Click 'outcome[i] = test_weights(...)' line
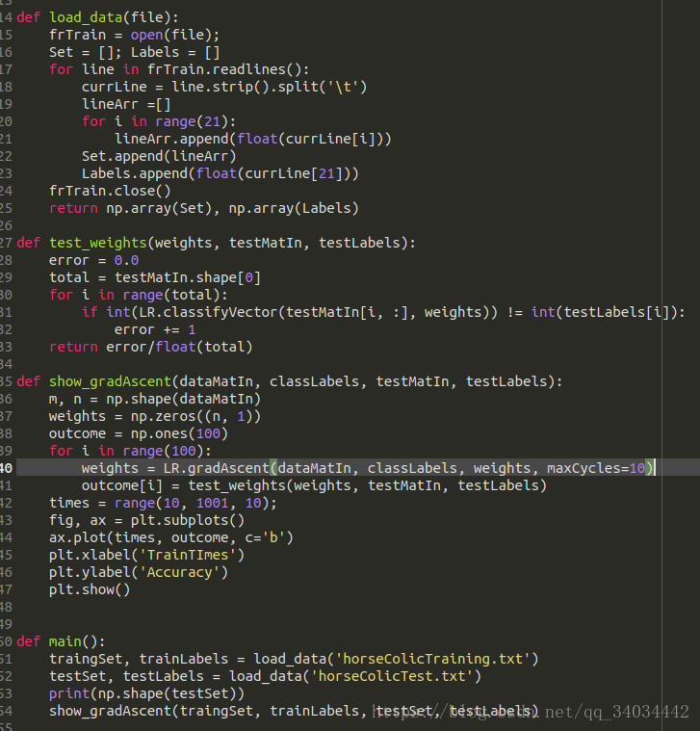Viewport: 700px width, 731px height. 314,485
